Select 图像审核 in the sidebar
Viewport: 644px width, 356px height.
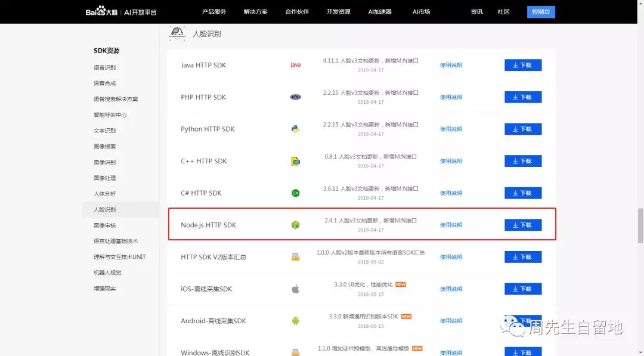pyautogui.click(x=104, y=225)
